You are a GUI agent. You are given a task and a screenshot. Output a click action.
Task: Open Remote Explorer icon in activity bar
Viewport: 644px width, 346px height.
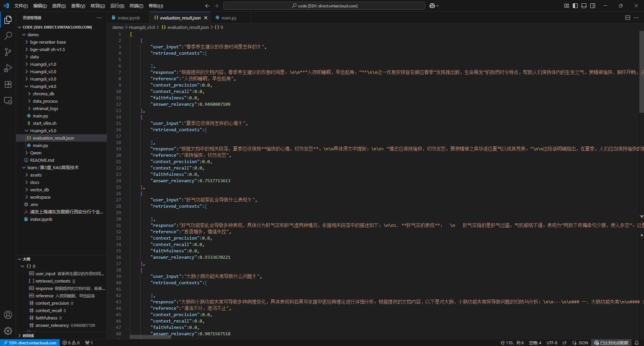[x=8, y=100]
